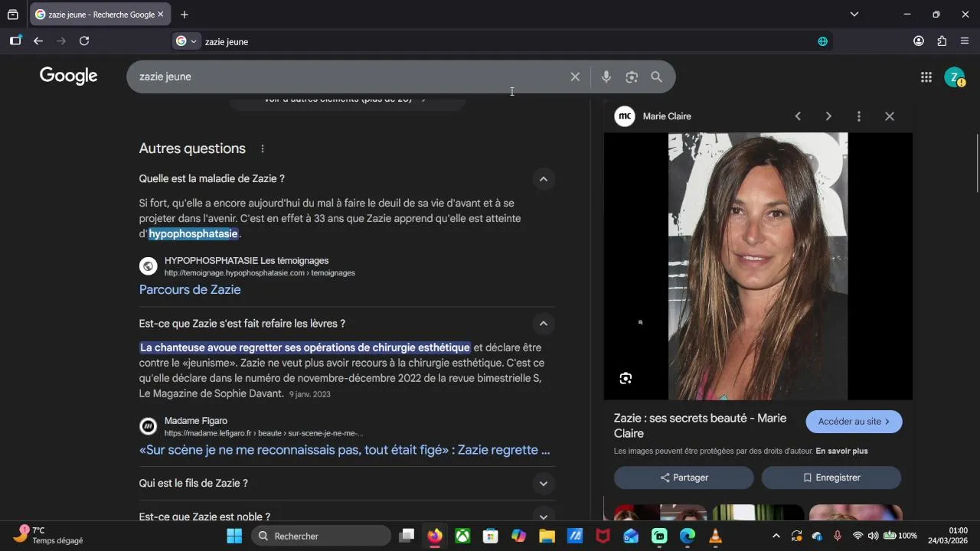Viewport: 980px width, 551px height.
Task: Open a new browser tab
Action: pos(185,15)
